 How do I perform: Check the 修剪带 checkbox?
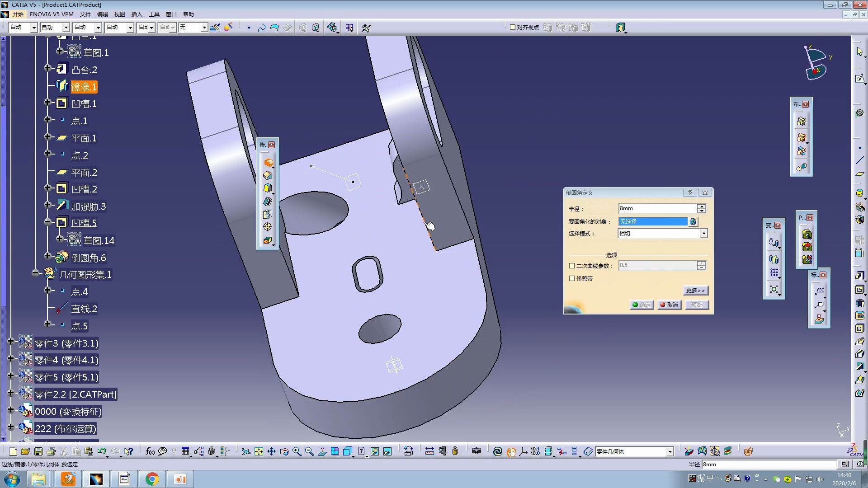pos(572,278)
